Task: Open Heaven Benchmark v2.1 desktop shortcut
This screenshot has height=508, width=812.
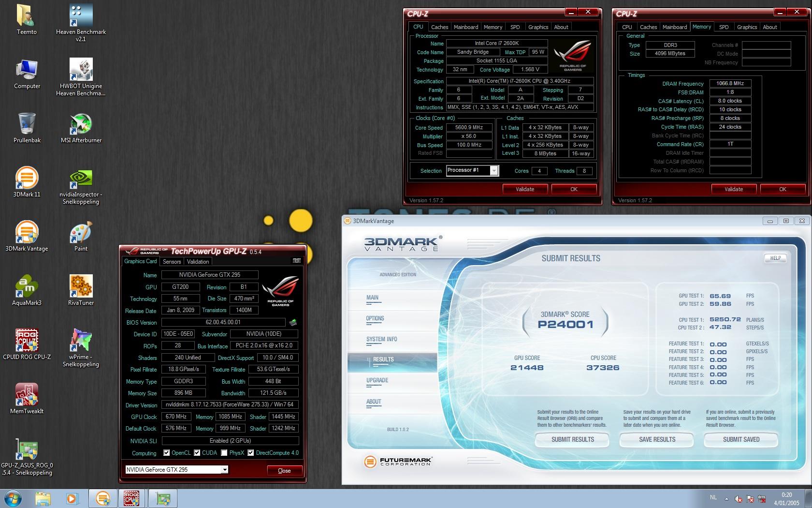Action: tap(81, 23)
